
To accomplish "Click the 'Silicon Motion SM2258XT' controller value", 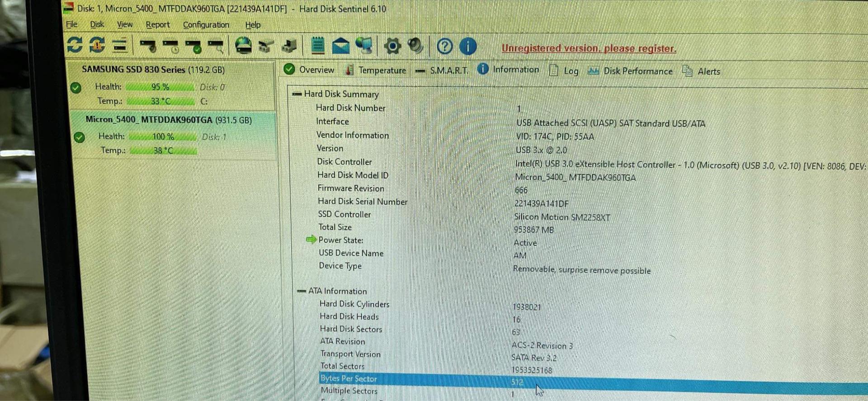I will [x=562, y=217].
